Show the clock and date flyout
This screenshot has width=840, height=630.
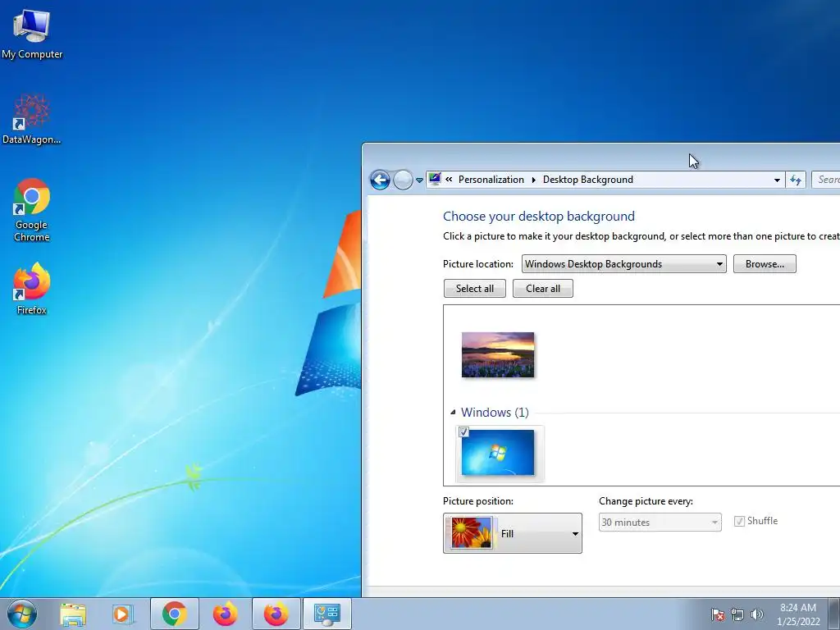[x=798, y=614]
